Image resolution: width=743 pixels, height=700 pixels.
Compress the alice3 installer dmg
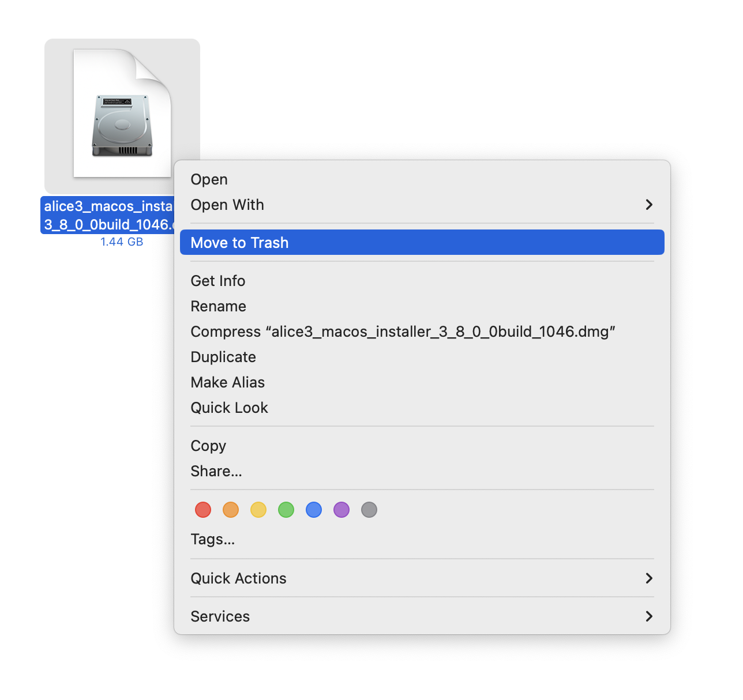[403, 332]
